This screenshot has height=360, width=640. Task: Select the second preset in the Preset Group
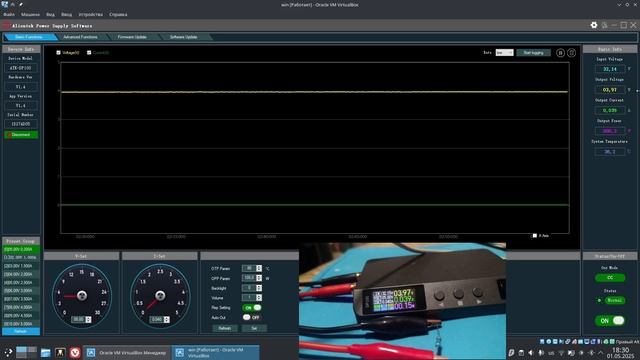[21, 258]
